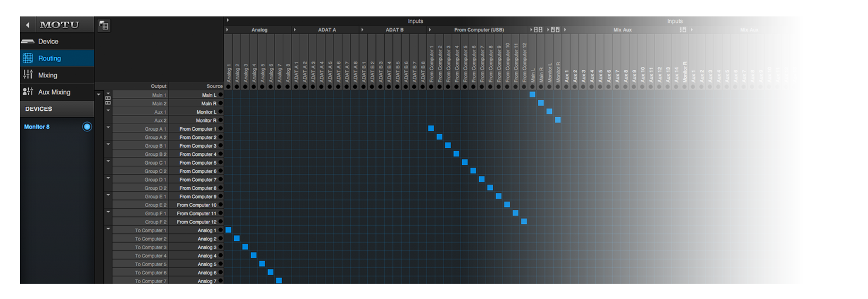Click the Mixing faders icon
This screenshot has width=868, height=299.
tap(28, 75)
